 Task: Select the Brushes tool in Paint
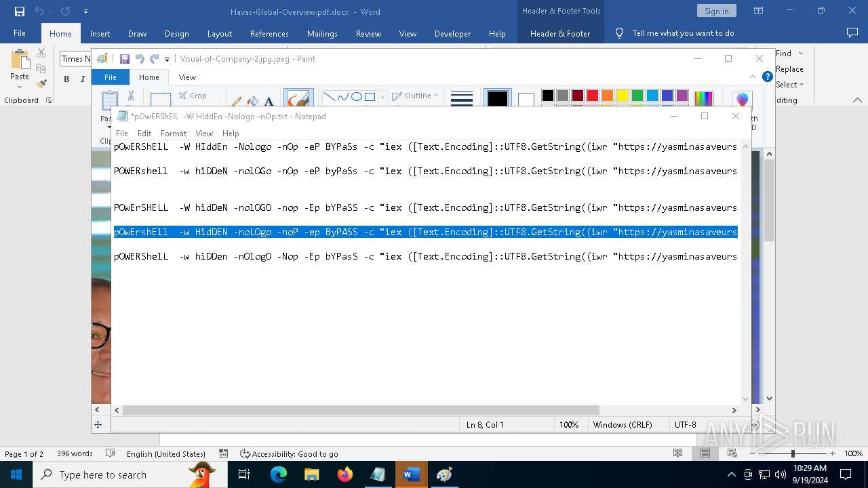(298, 99)
